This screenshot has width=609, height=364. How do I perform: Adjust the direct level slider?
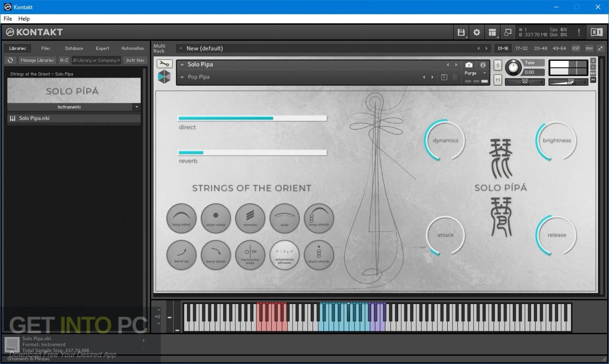(252, 118)
